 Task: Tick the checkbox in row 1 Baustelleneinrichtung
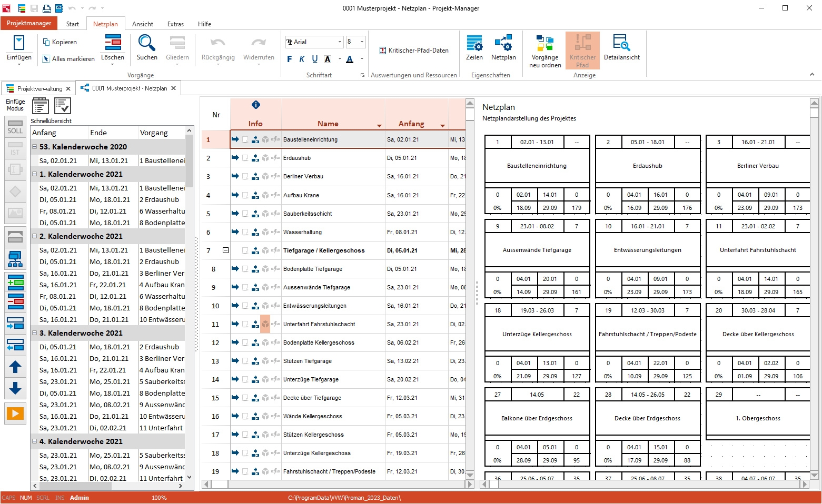tap(245, 140)
